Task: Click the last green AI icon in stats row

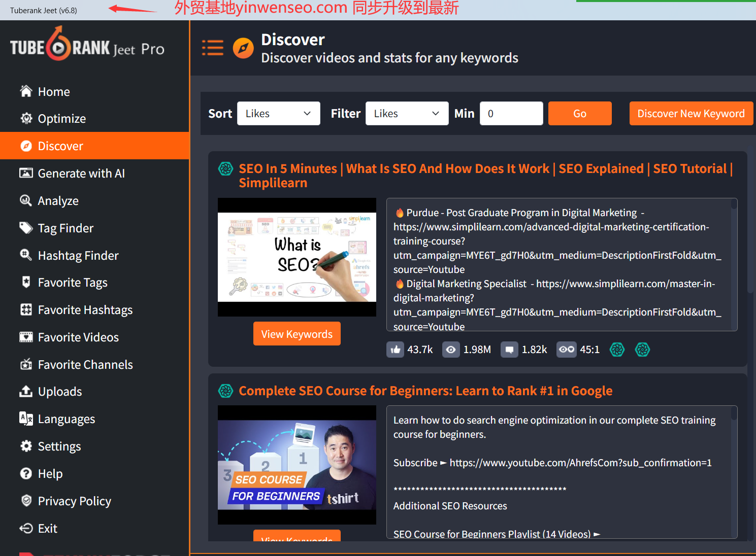Action: [642, 350]
